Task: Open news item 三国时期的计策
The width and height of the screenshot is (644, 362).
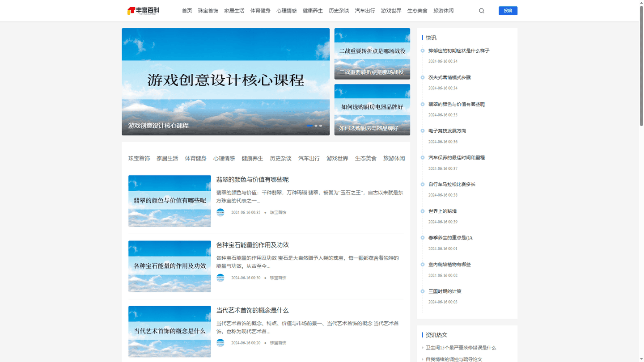Action: pyautogui.click(x=445, y=291)
